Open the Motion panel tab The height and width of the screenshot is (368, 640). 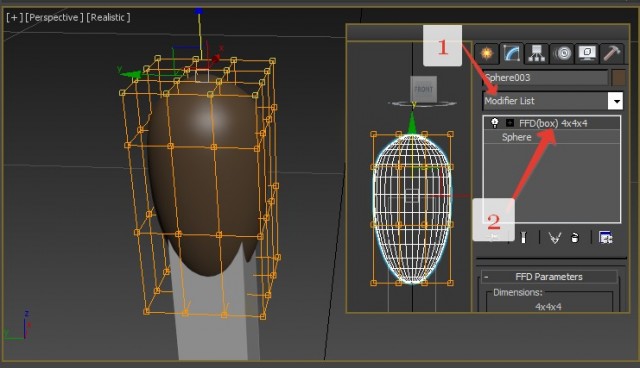562,53
